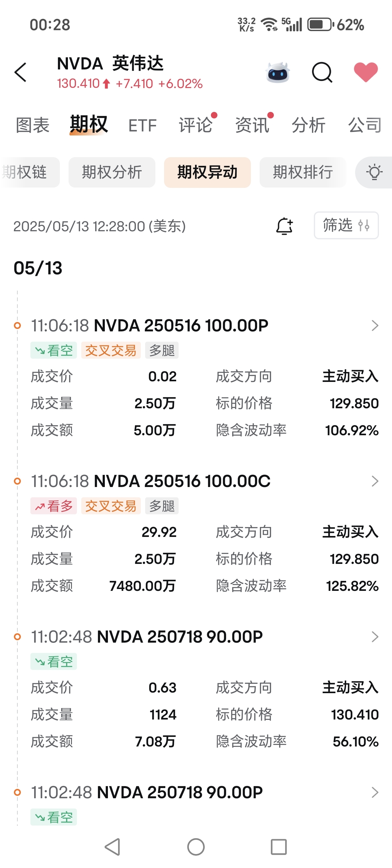
Task: Expand 11:02:48 NVDA 250718 90.00P first chevron
Action: [375, 637]
